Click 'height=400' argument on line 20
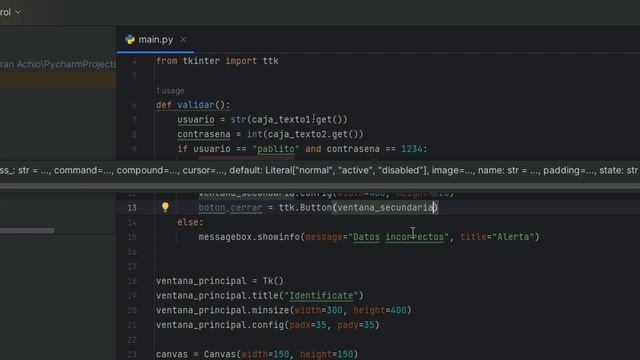 pyautogui.click(x=380, y=310)
